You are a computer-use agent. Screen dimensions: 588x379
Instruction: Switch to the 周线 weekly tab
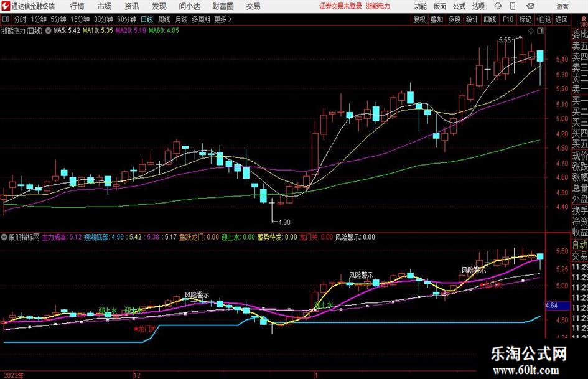pyautogui.click(x=164, y=19)
